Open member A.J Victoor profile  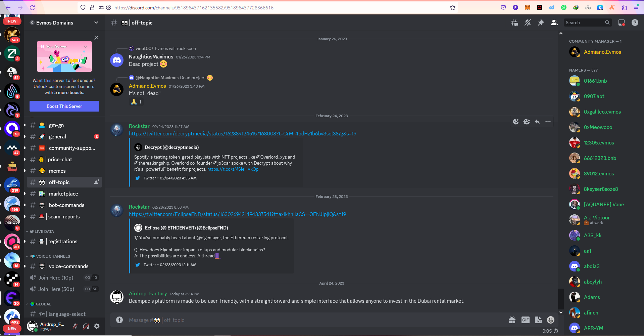click(602, 220)
